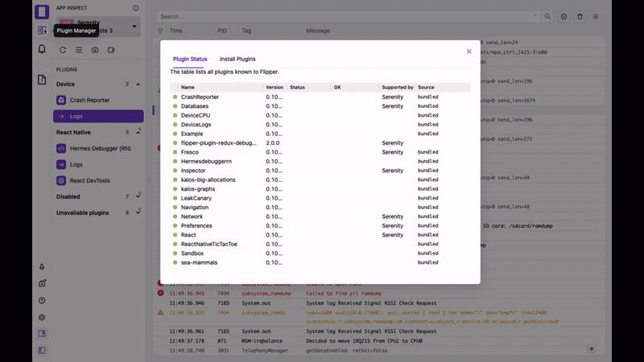The image size is (644, 362).
Task: Open the notifications bell icon
Action: click(42, 49)
